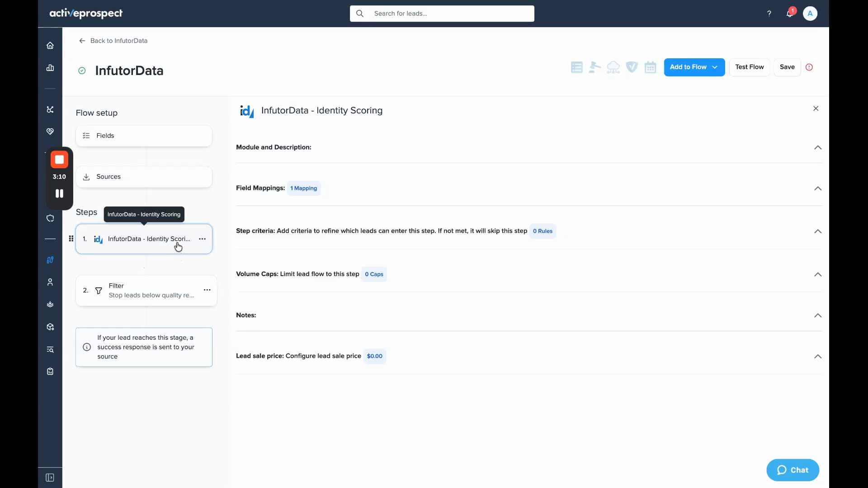Click the 0 Rules badge
Viewport: 868px width, 488px height.
click(x=542, y=231)
